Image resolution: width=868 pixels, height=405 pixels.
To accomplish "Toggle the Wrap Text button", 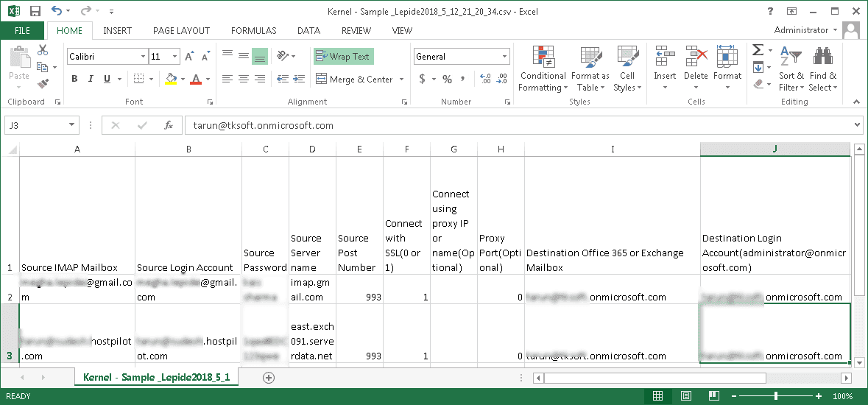I will 344,57.
